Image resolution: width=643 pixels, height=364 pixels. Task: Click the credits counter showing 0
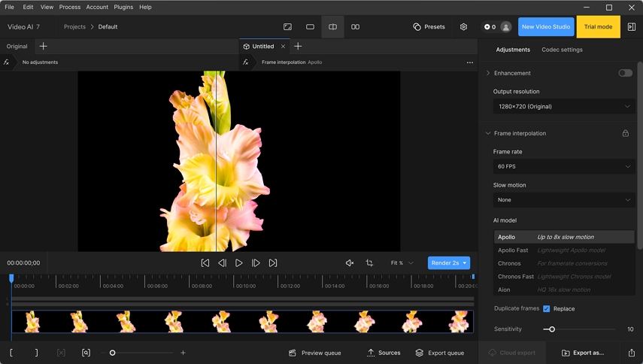pyautogui.click(x=490, y=26)
